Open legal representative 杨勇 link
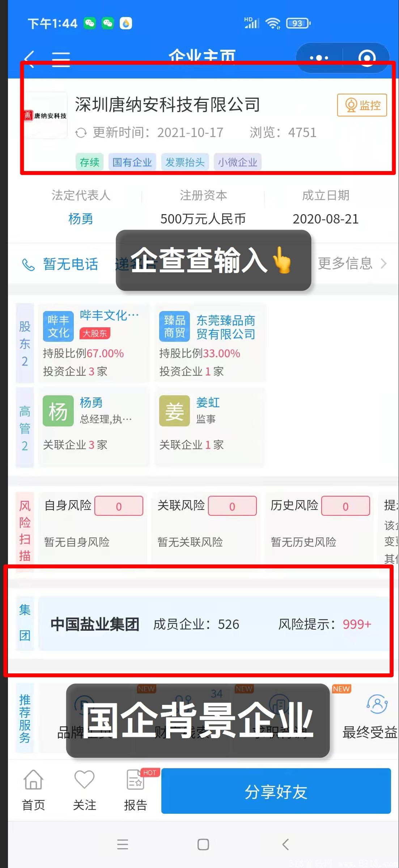 coord(81,219)
